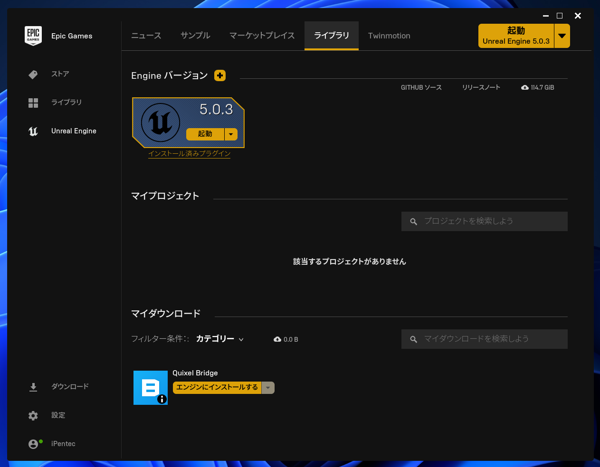Open the Twinmotion tab

point(389,36)
